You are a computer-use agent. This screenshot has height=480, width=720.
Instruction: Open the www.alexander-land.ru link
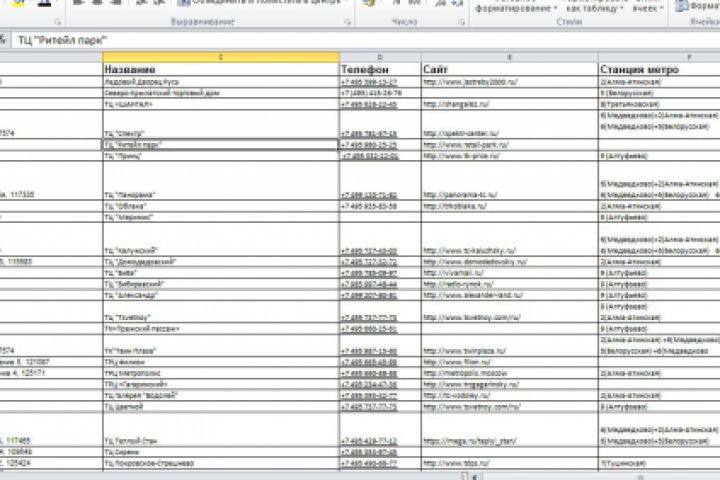(472, 295)
